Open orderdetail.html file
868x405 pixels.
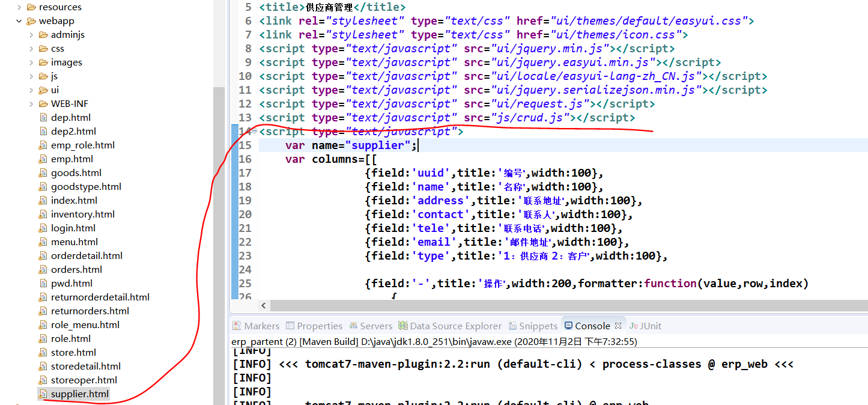[x=86, y=256]
